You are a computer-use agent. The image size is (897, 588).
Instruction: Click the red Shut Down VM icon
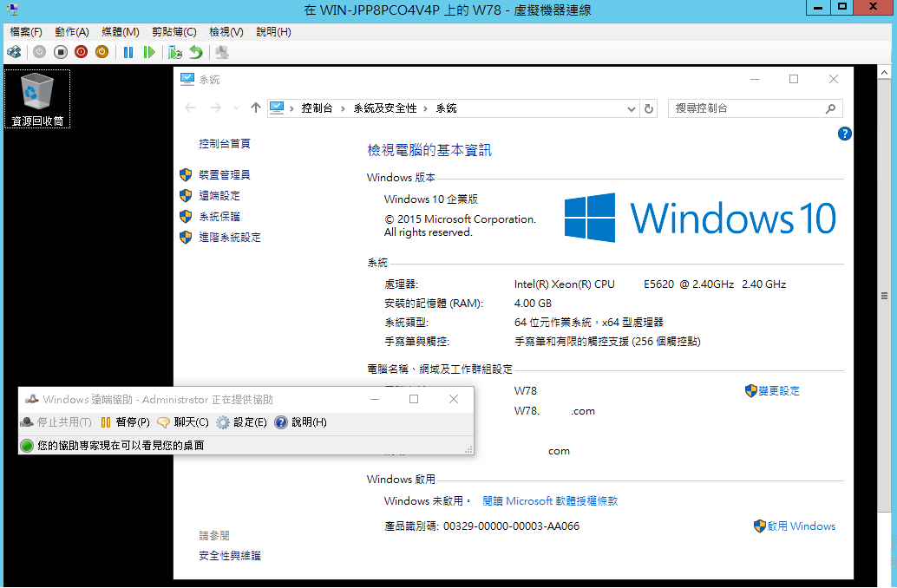(x=81, y=52)
